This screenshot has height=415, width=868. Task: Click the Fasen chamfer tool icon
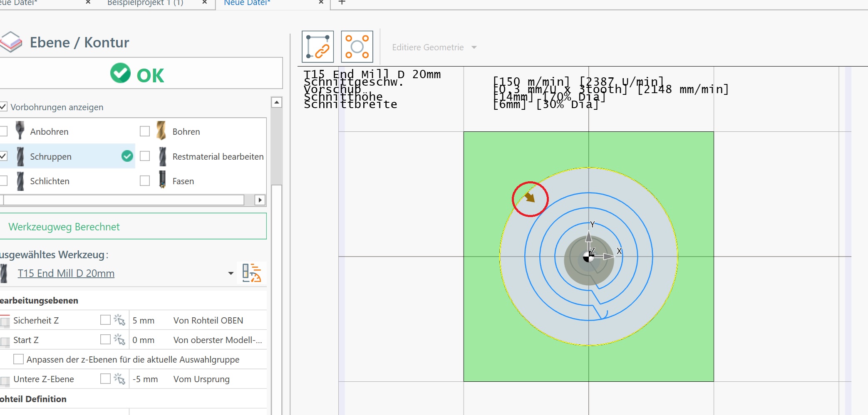[x=163, y=180]
